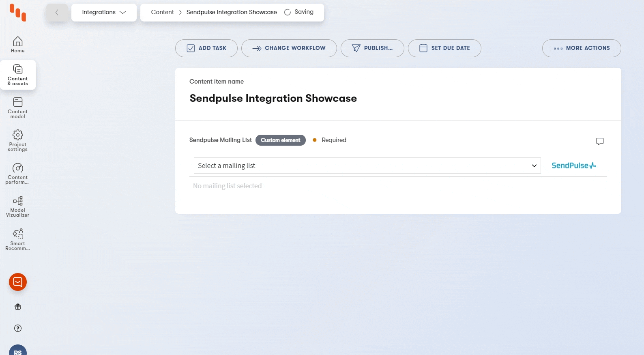Image resolution: width=644 pixels, height=355 pixels.
Task: Click the Add Task button
Action: click(206, 48)
